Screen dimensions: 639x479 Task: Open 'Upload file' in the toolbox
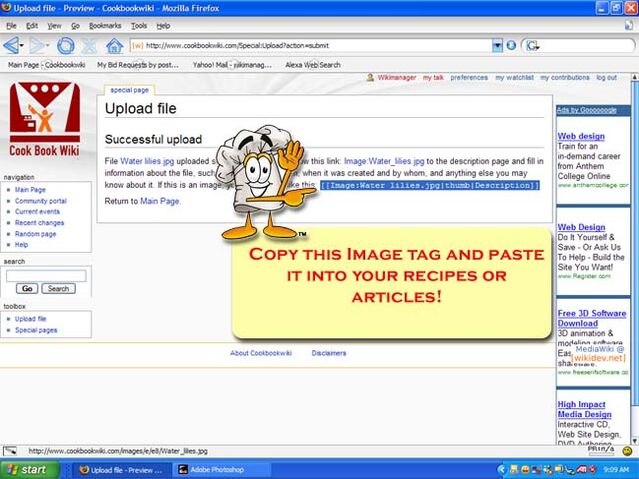(31, 319)
